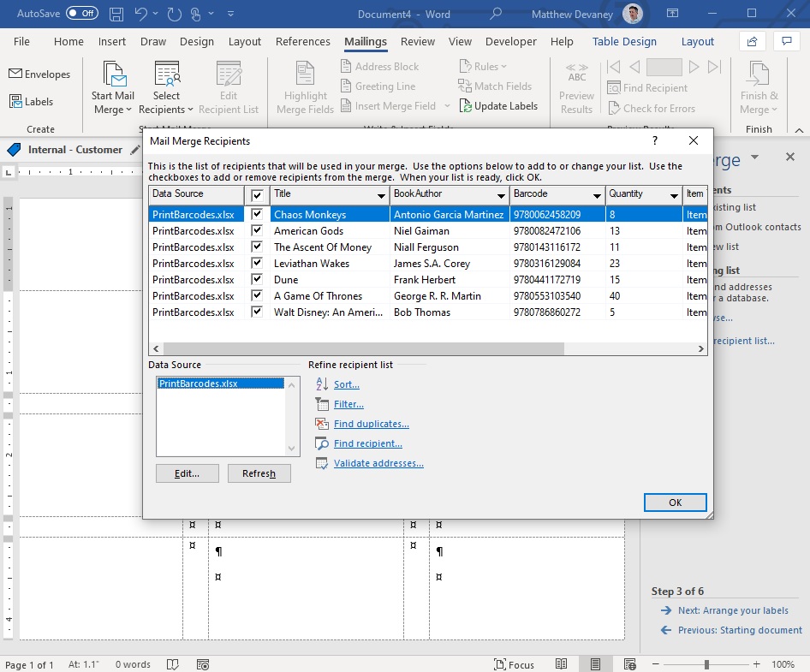Viewport: 810px width, 672px height.
Task: Switch to Read Mode view in status bar
Action: coord(561,663)
